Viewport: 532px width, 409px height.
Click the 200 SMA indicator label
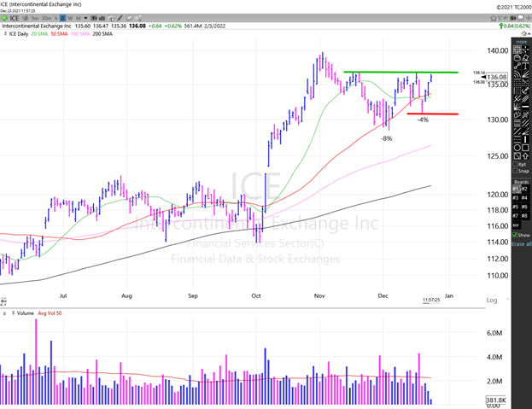[102, 34]
